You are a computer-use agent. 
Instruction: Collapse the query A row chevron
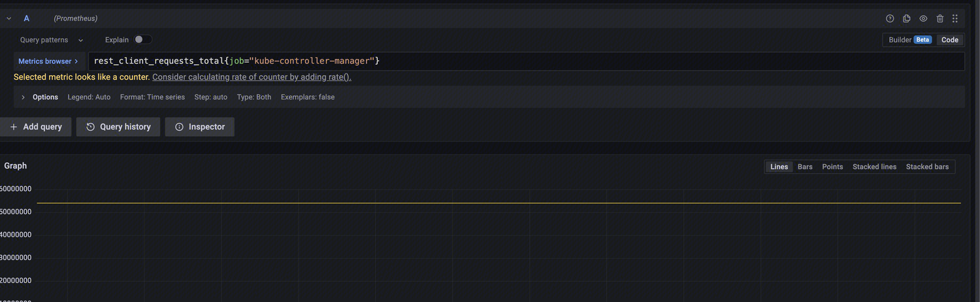pos(9,19)
